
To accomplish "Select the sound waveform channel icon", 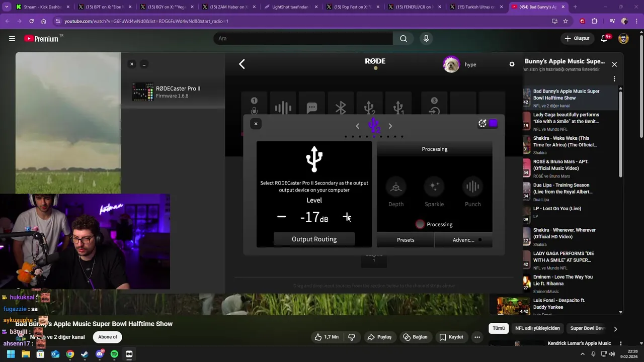I will 283,107.
